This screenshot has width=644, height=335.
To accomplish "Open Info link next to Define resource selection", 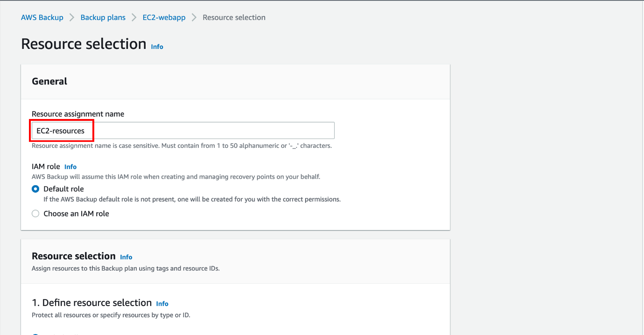I will pyautogui.click(x=162, y=304).
